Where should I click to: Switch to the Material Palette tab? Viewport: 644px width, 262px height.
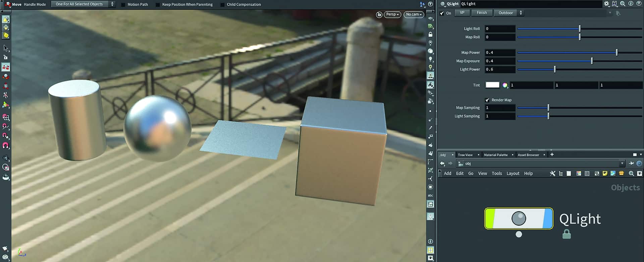(x=495, y=155)
